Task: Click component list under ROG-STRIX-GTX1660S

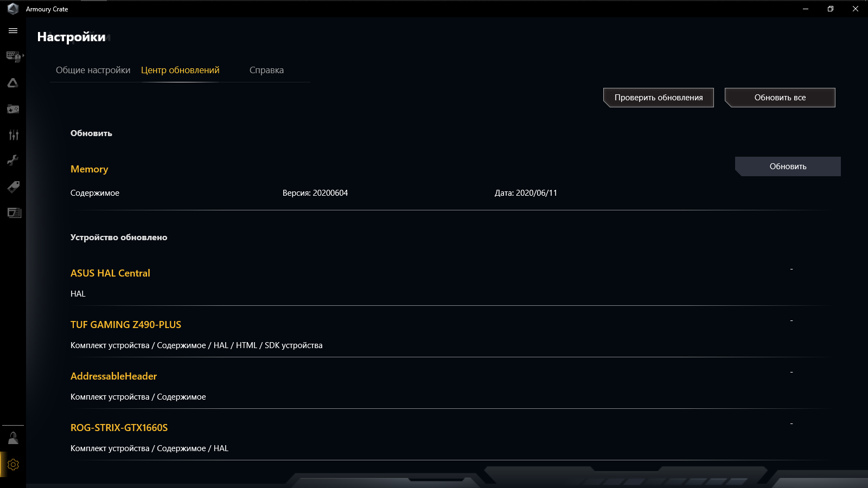Action: click(x=150, y=448)
